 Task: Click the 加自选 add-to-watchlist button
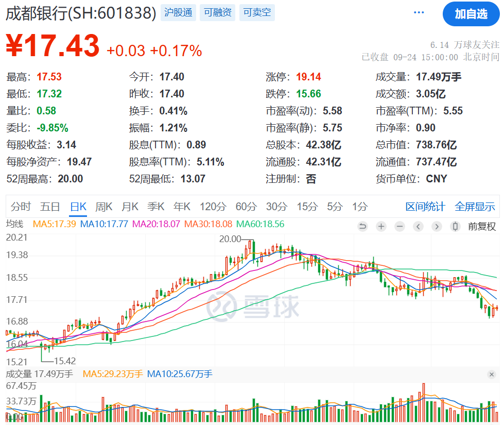pyautogui.click(x=471, y=14)
